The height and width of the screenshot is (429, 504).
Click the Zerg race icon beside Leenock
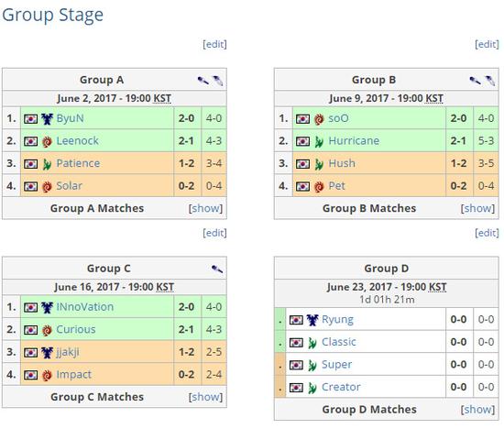point(47,141)
